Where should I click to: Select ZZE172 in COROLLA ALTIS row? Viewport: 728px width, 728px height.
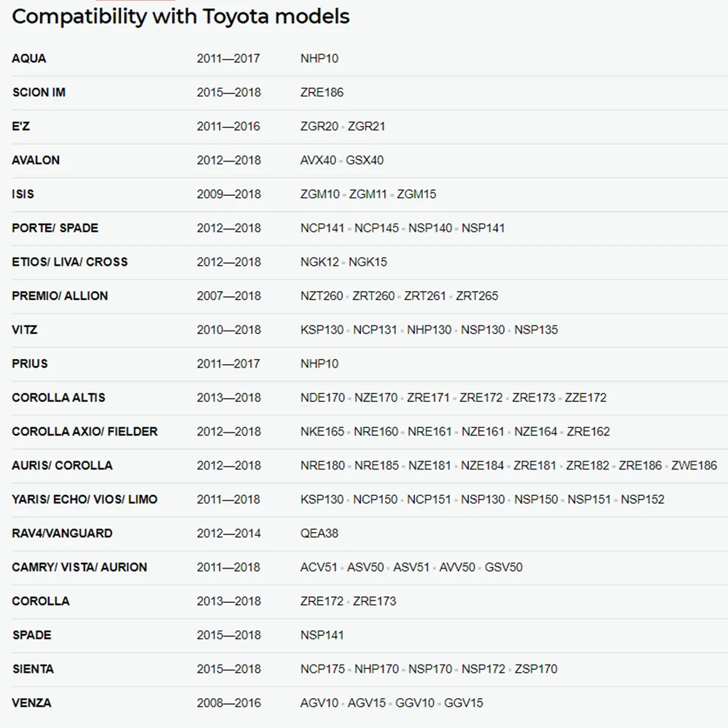click(x=585, y=397)
